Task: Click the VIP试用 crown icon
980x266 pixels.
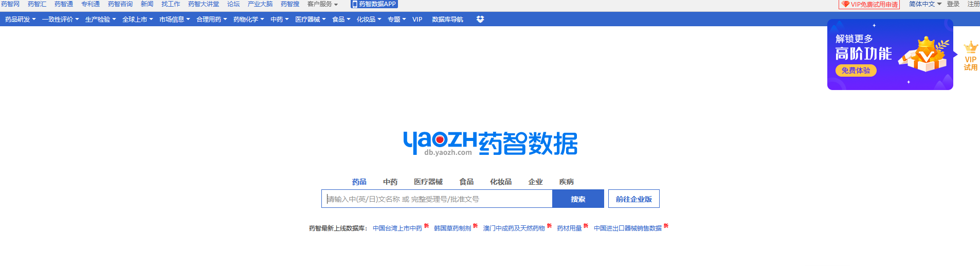Action: [970, 56]
